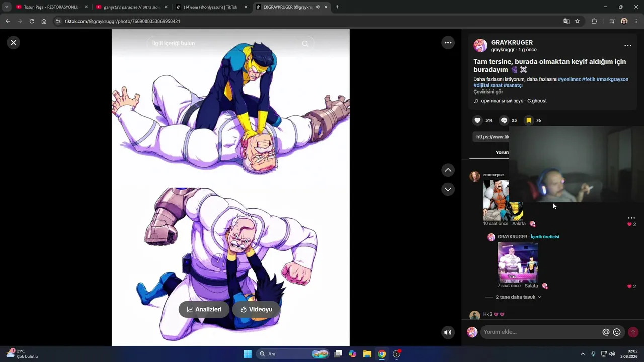This screenshot has width=644, height=362.
Task: Select the Yorum comments tab
Action: pyautogui.click(x=502, y=153)
